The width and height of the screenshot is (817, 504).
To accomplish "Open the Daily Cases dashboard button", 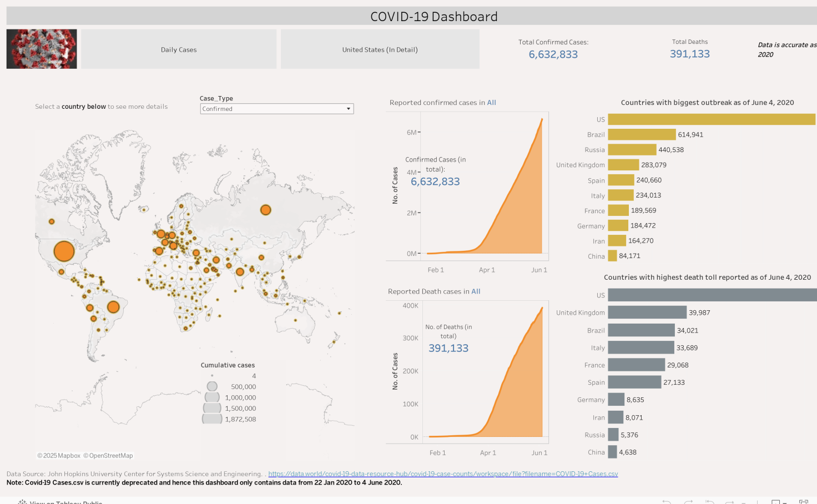I will tap(179, 49).
